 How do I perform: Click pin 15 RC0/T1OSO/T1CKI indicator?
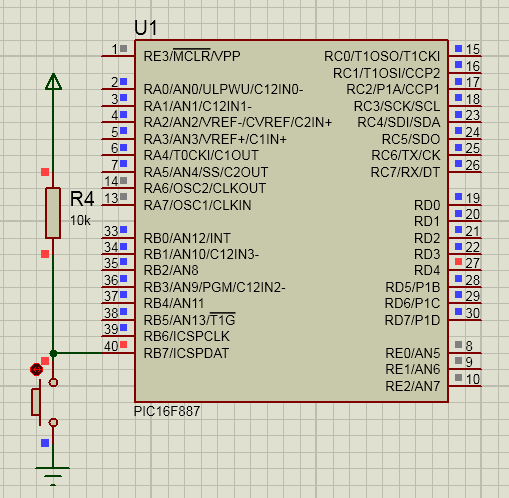(458, 49)
